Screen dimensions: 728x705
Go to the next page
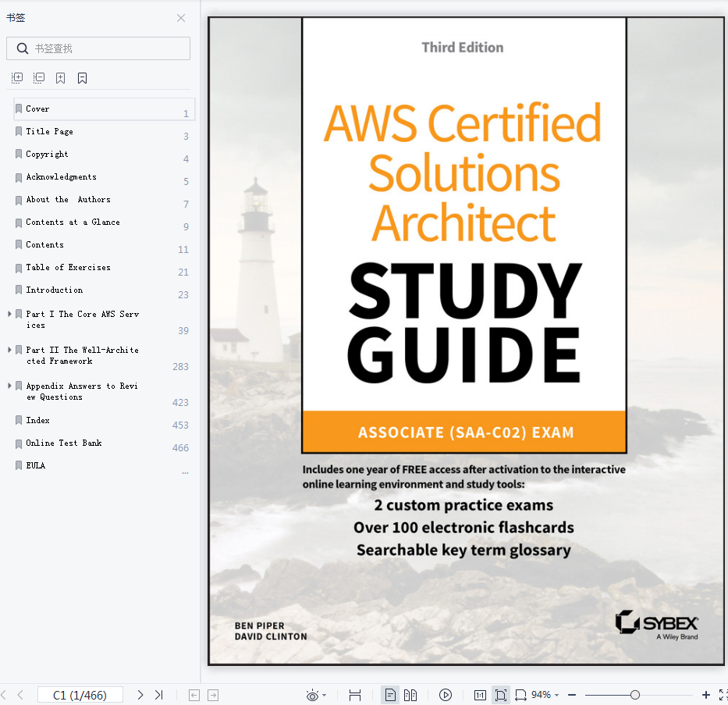coord(140,695)
